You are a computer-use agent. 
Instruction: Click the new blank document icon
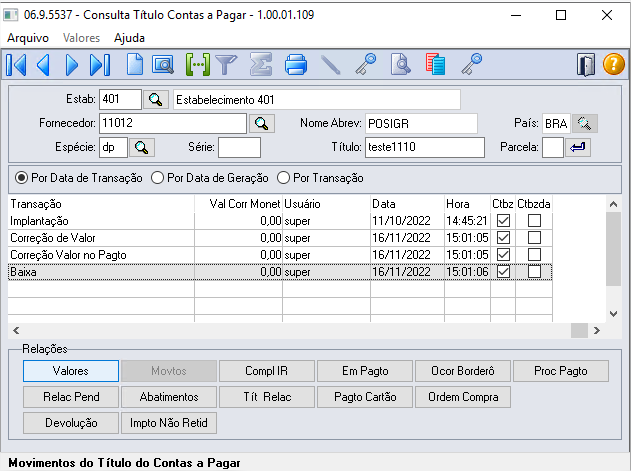(134, 64)
